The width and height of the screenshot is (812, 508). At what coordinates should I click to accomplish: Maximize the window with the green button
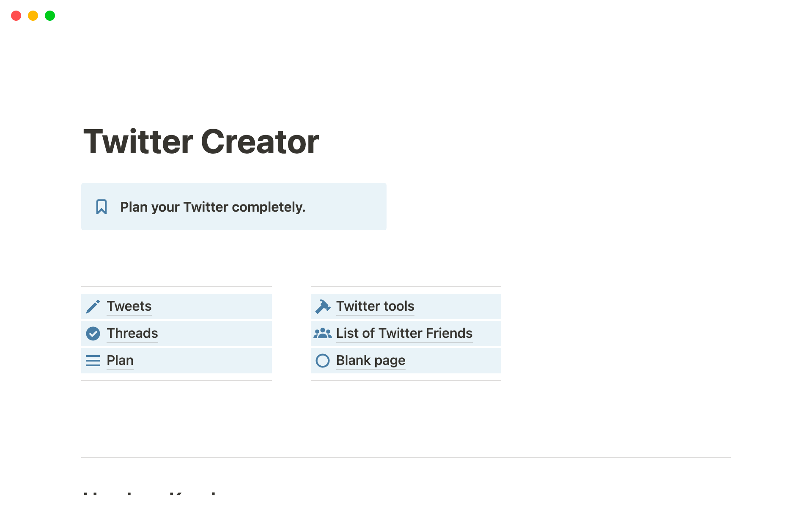50,16
